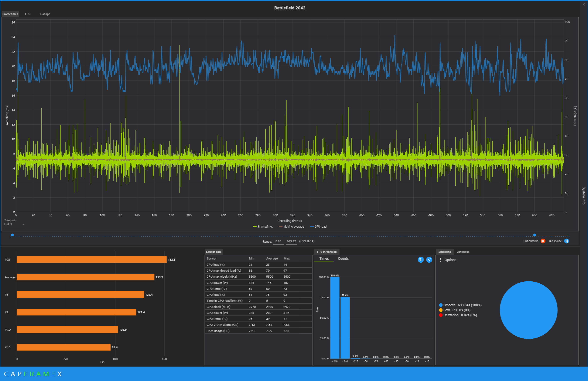Viewport: 588px width, 381px height.
Task: Toggle the percent display button
Action: (x=421, y=260)
